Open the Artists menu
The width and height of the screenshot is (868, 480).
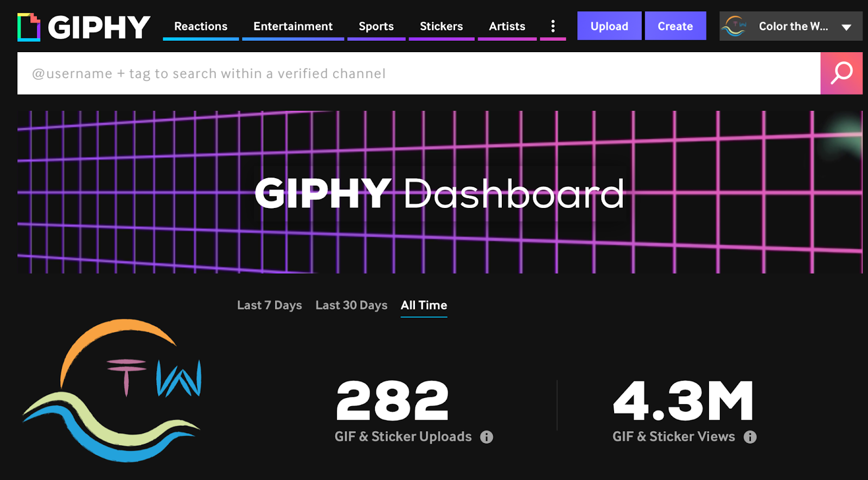pos(507,26)
